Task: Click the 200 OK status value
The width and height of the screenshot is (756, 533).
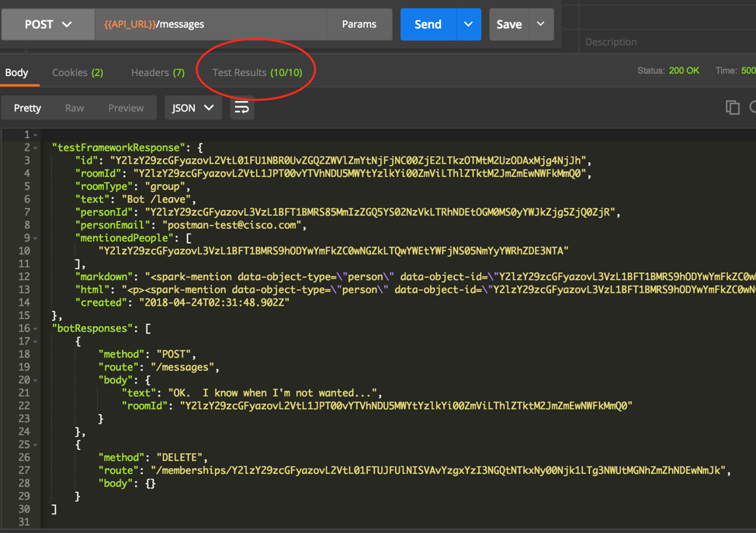Action: [684, 71]
